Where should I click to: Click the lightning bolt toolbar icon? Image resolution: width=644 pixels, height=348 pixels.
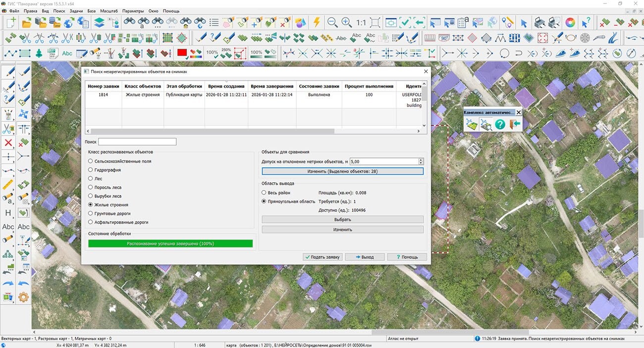(x=316, y=23)
